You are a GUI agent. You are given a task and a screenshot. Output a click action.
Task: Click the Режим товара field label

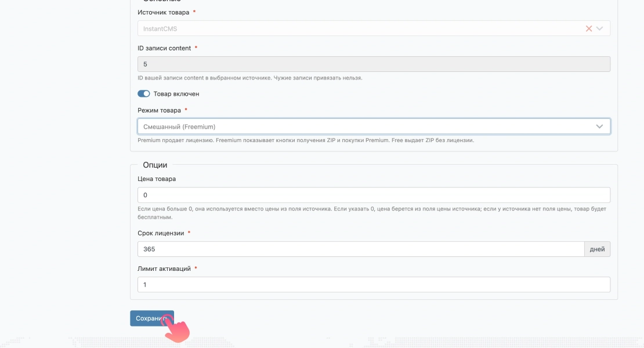[x=159, y=110]
